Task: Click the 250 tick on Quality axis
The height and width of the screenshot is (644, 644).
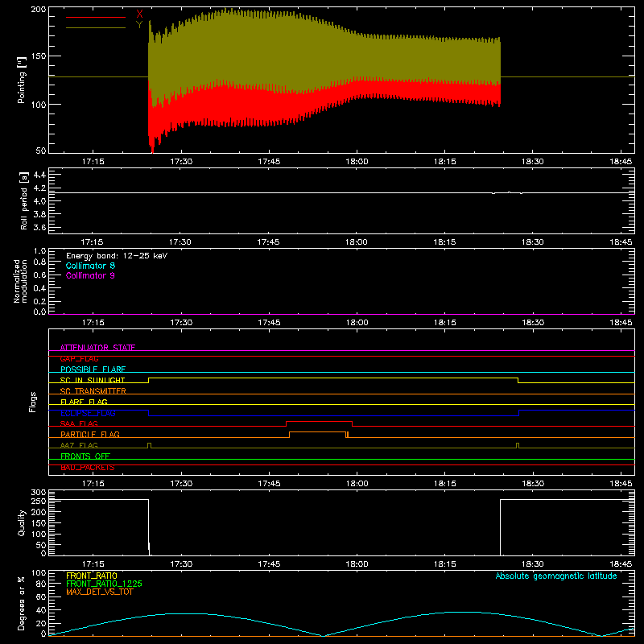Action: click(39, 501)
